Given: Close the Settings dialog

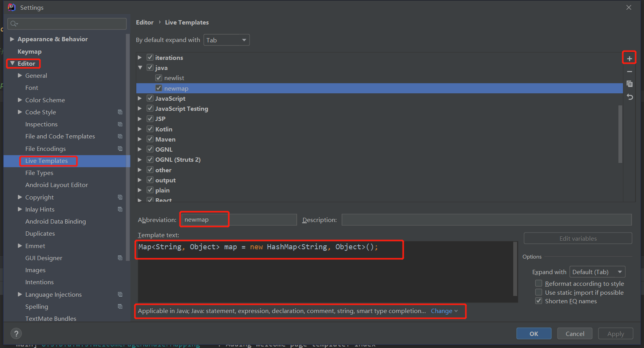Looking at the screenshot, I should pyautogui.click(x=629, y=7).
